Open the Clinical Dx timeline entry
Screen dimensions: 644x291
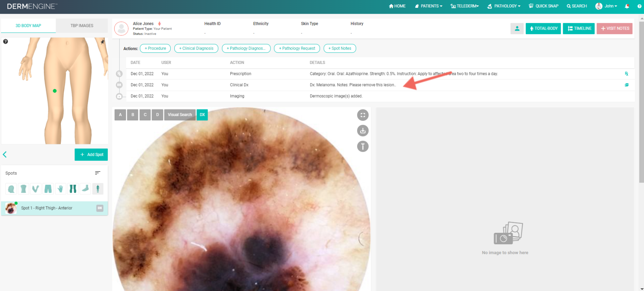click(x=380, y=85)
